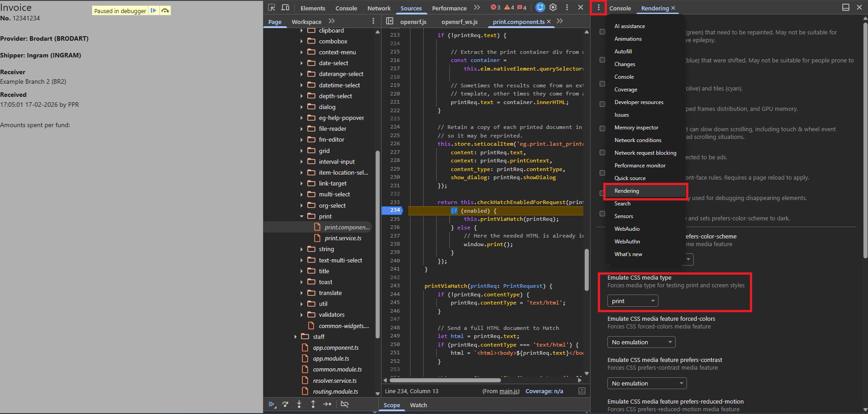This screenshot has width=868, height=414.
Task: Open DevTools settings gear
Action: point(553,8)
